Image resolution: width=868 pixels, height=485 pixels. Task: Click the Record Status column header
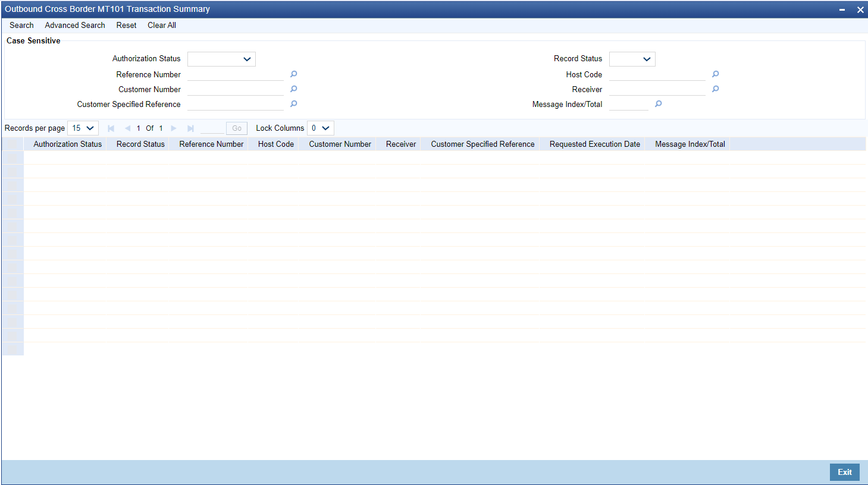(x=140, y=144)
